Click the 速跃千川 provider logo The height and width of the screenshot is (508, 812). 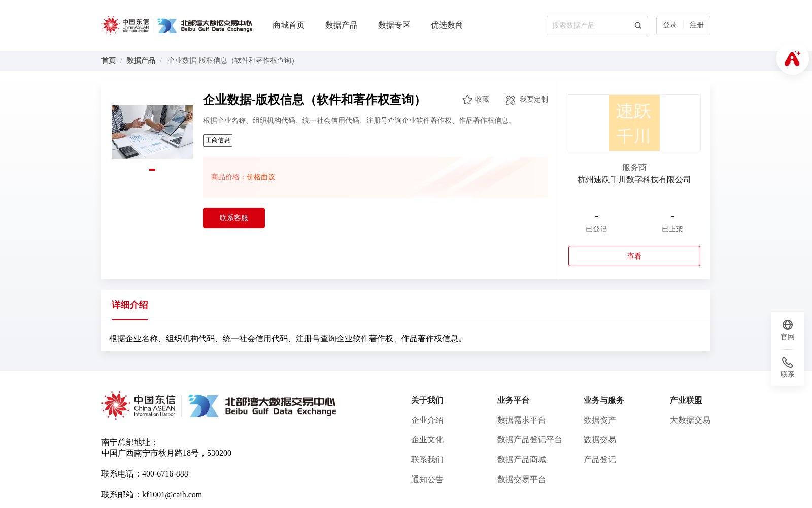pyautogui.click(x=634, y=123)
